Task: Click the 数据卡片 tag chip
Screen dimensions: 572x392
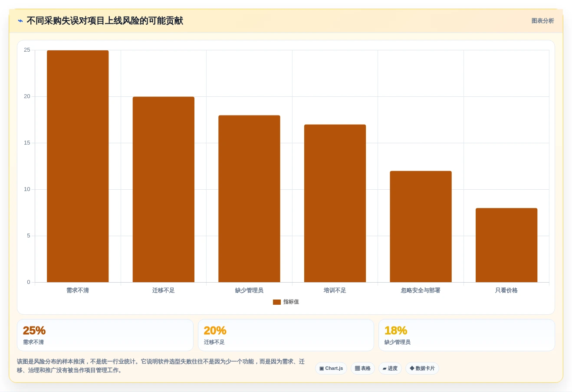Action: click(422, 369)
